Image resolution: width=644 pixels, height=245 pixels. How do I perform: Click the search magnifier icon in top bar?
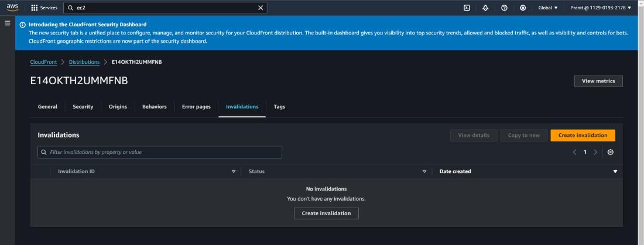point(71,8)
